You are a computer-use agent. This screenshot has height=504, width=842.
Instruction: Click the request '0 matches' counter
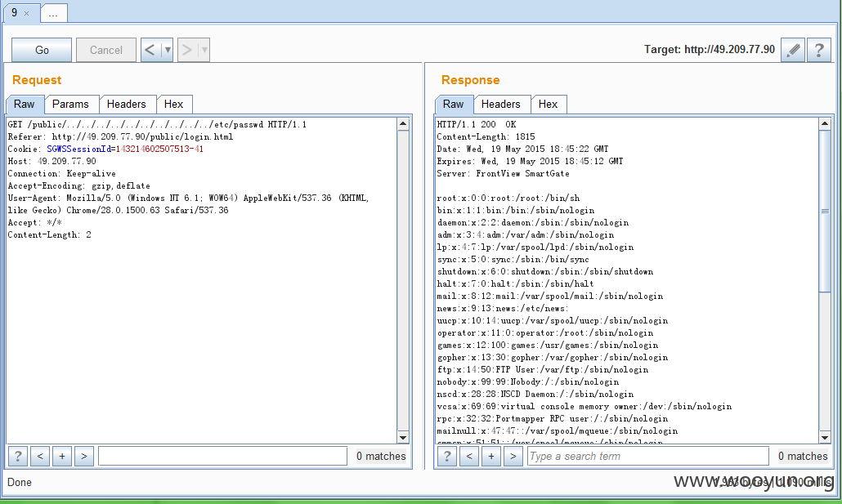(381, 457)
